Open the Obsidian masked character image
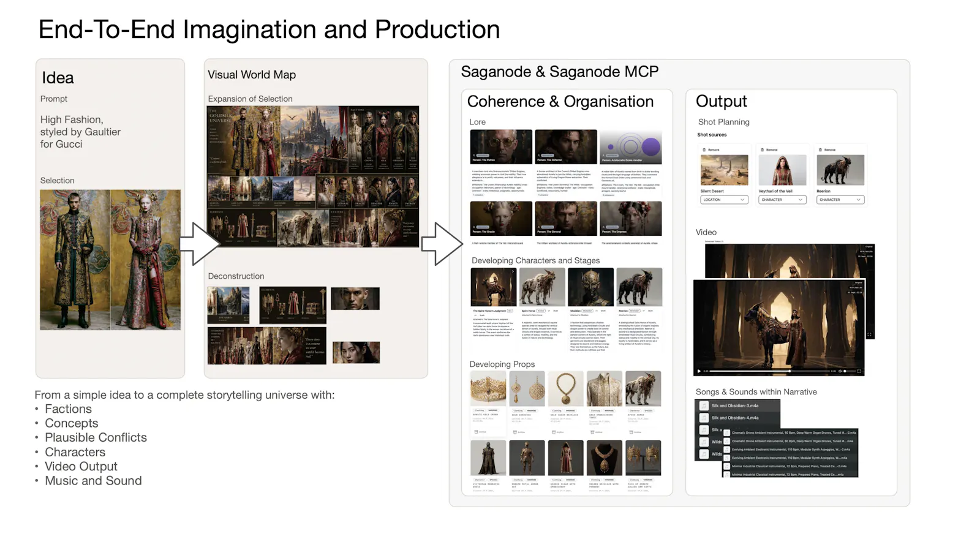The width and height of the screenshot is (980, 547). [590, 287]
